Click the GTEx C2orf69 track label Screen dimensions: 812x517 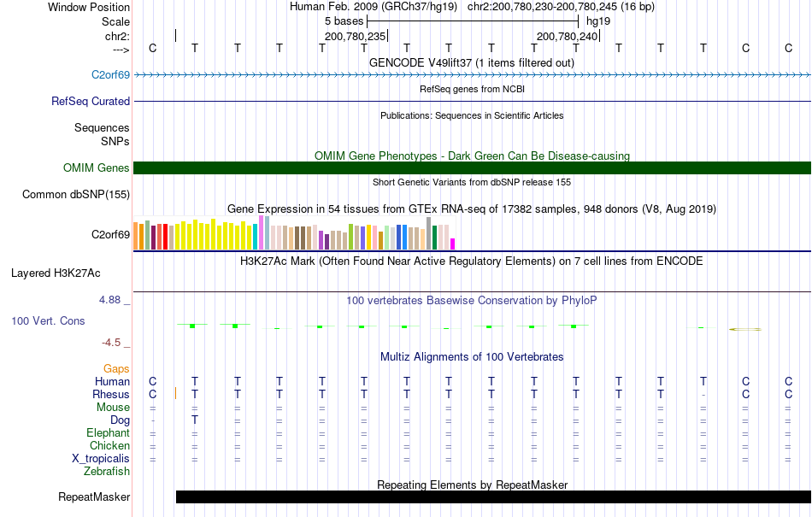pyautogui.click(x=110, y=234)
